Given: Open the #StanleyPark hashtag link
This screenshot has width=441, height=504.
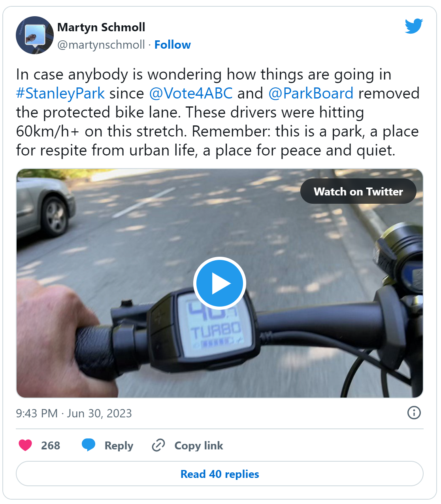Looking at the screenshot, I should [x=60, y=94].
